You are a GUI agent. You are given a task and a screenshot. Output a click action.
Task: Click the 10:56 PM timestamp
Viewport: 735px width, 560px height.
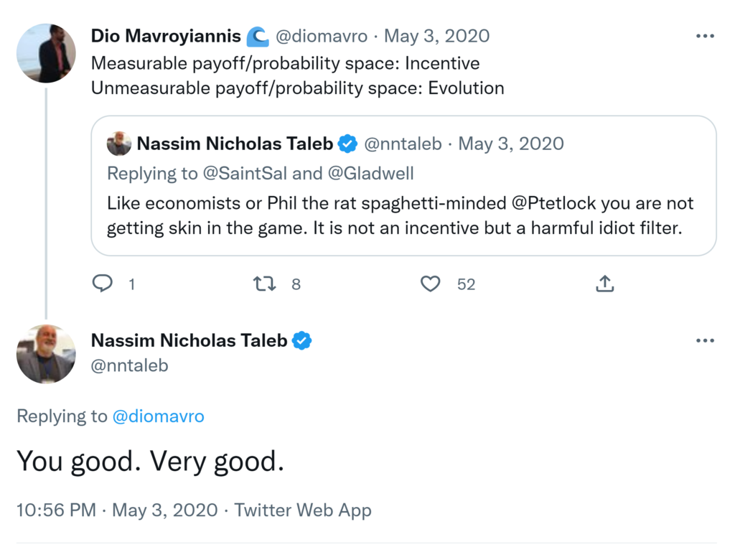pos(56,510)
